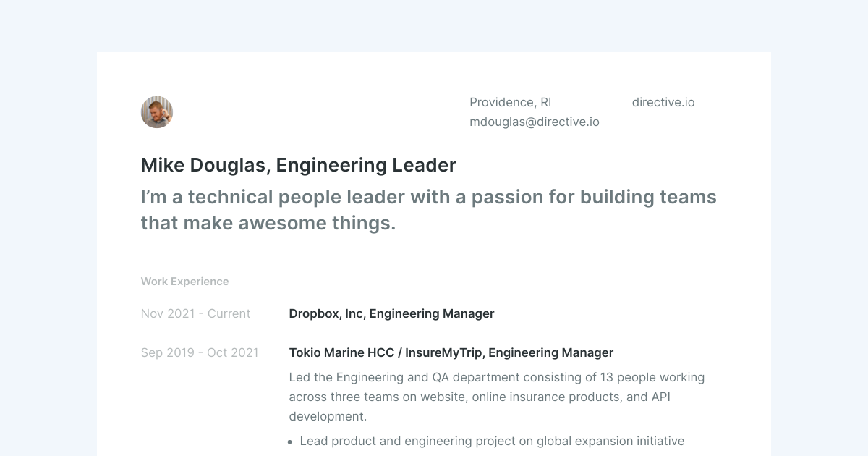Click Mike Douglas's profile avatar photo
Screen dimensions: 868x456
pos(157,112)
